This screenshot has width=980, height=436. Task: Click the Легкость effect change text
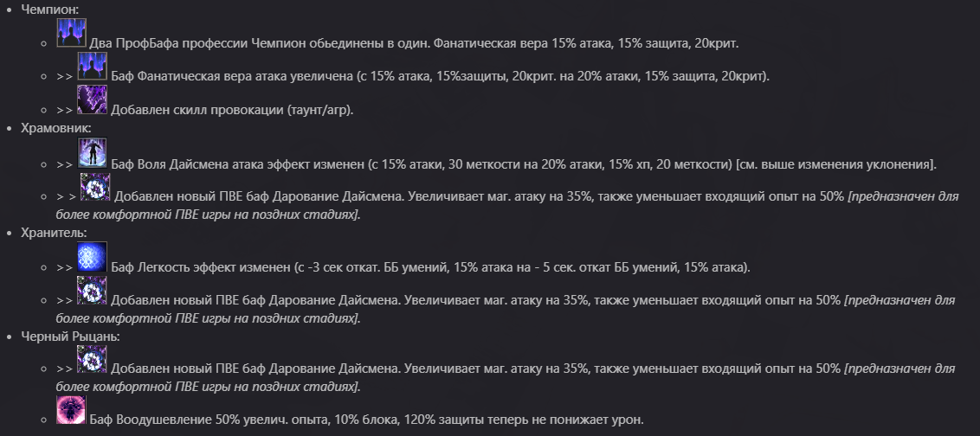click(430, 267)
